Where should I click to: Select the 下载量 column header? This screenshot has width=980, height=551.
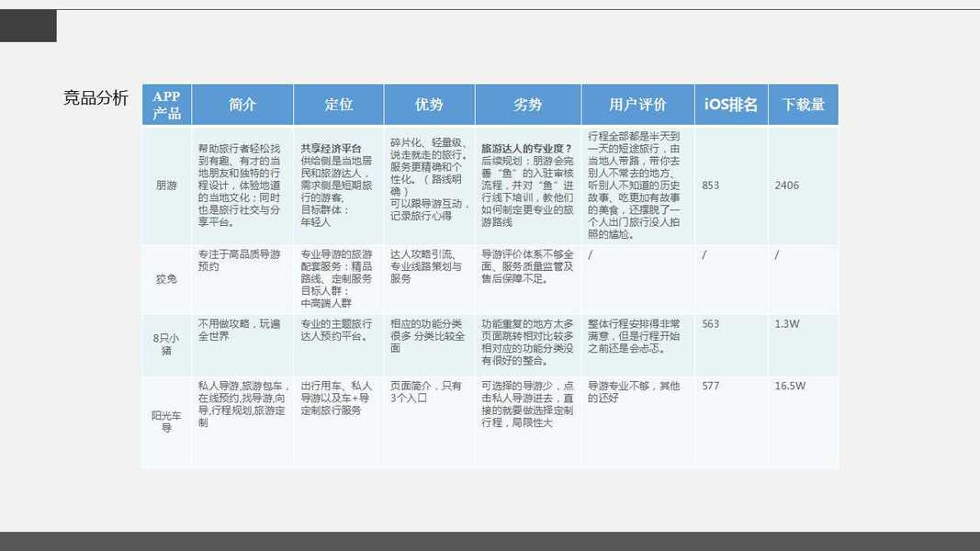[x=804, y=105]
